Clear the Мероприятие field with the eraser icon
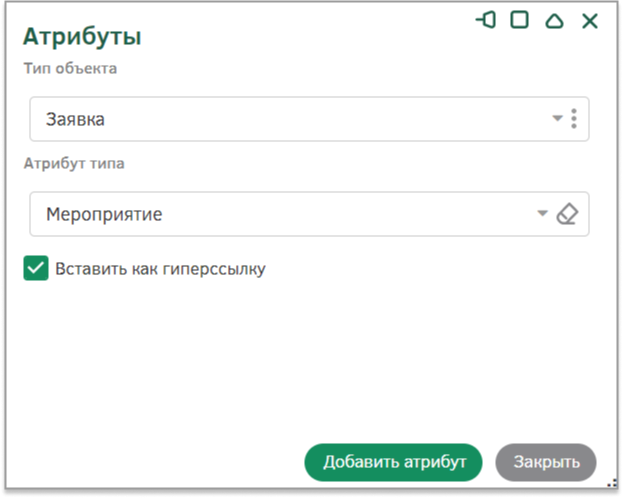This screenshot has width=623, height=498. pos(567,214)
